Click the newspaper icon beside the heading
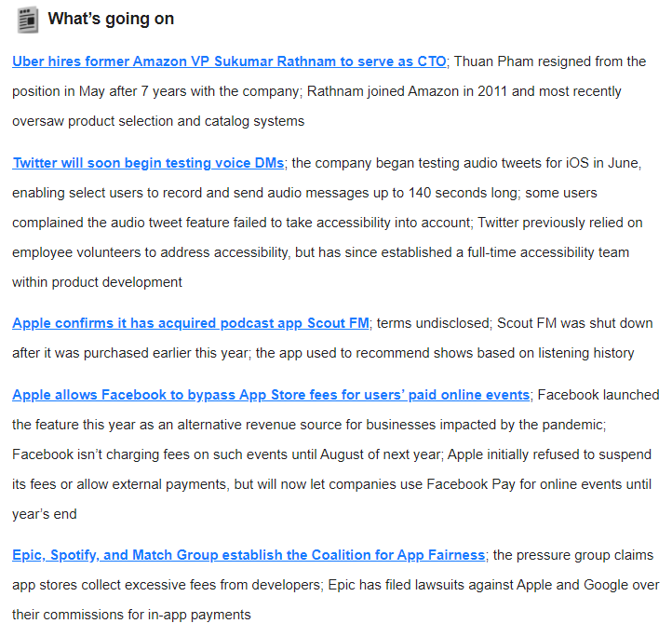Viewport: 672px width, 637px height. click(x=27, y=19)
